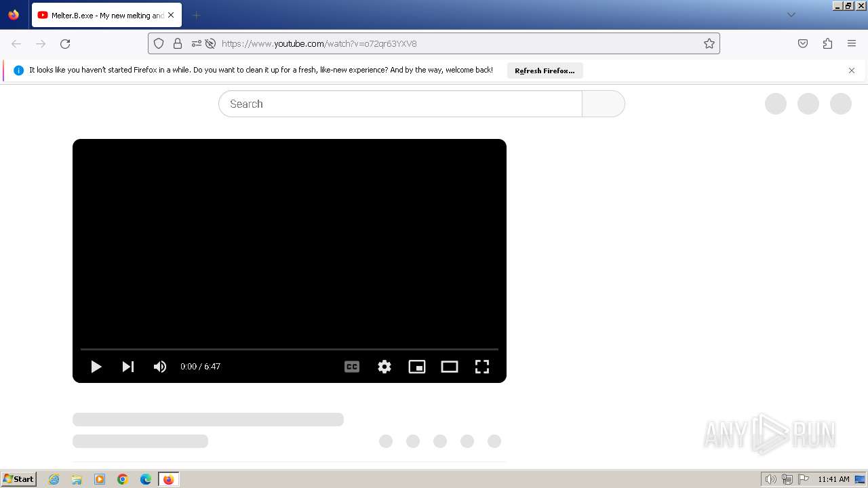Launch Google Chrome from taskbar
This screenshot has height=488, width=868.
pos(123,479)
